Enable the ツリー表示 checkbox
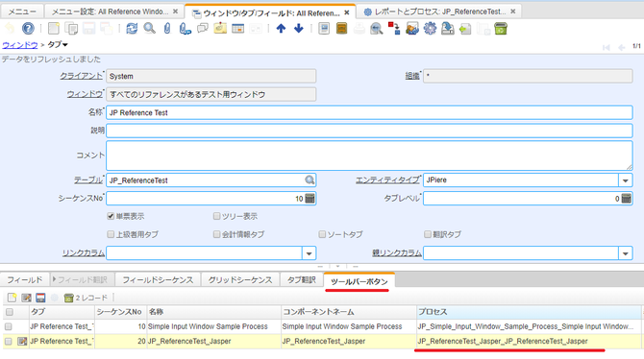Viewport: 644px width, 359px height. point(216,216)
